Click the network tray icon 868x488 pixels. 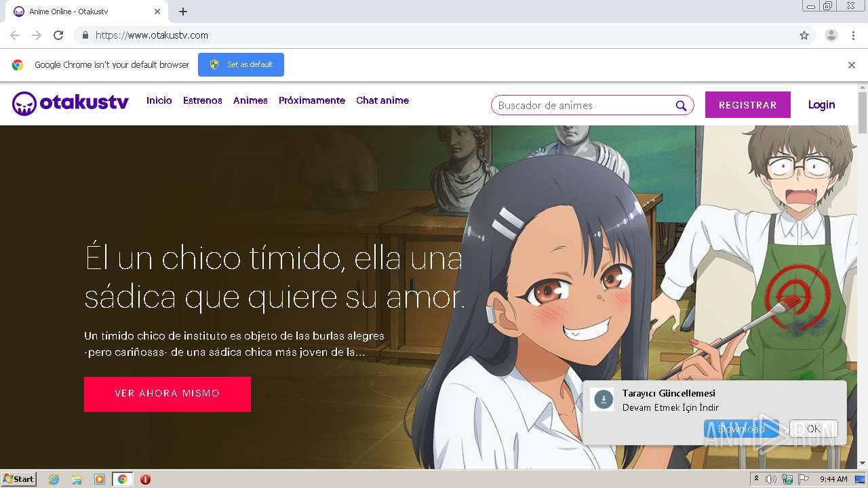787,479
